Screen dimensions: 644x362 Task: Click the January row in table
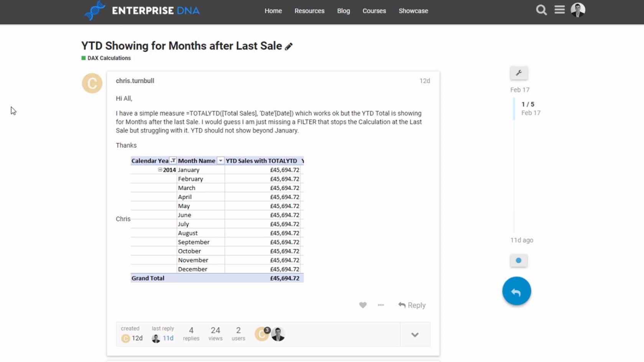(217, 170)
